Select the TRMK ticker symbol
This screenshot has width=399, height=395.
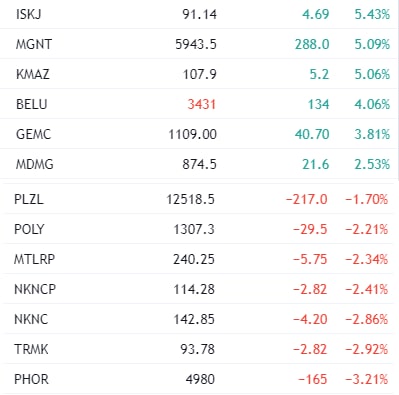click(x=31, y=349)
